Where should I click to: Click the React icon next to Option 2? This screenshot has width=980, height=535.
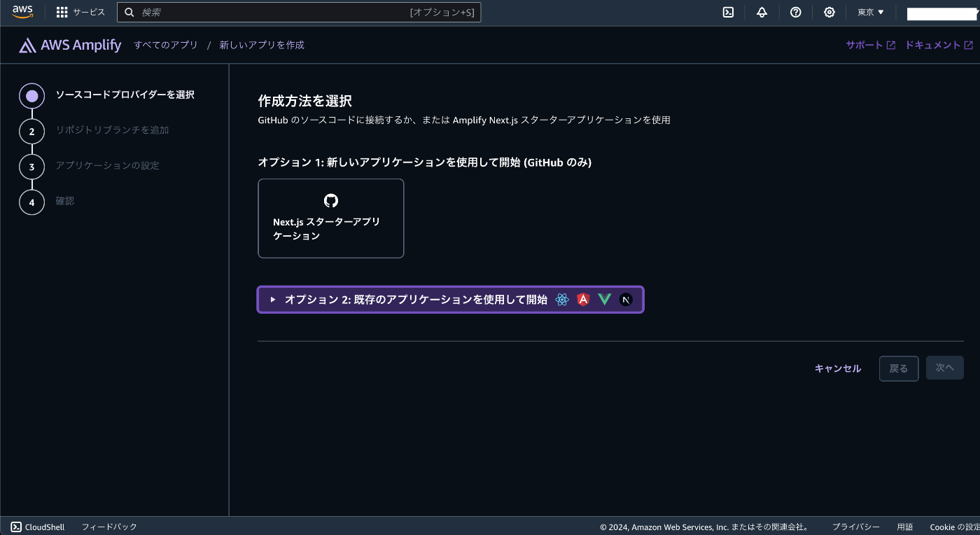point(561,299)
